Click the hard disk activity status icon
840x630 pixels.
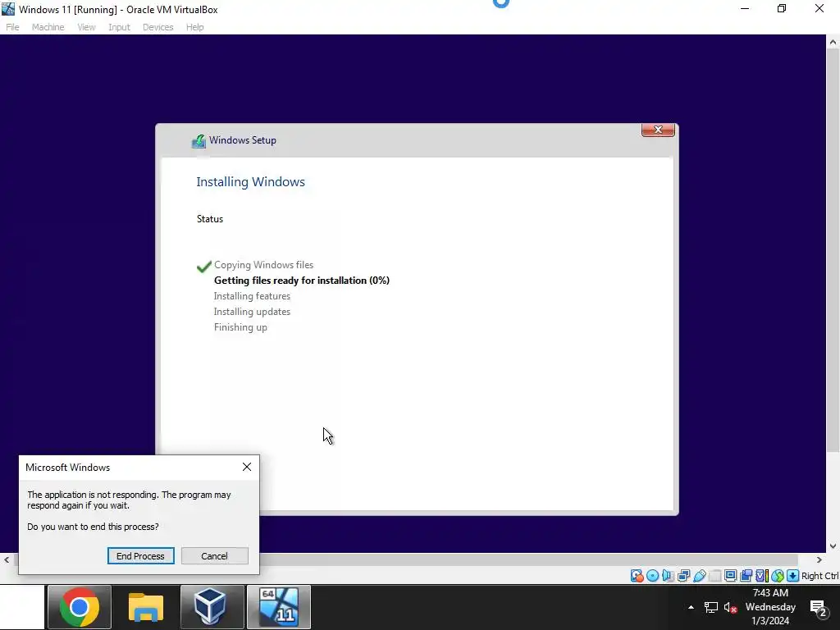[x=637, y=576]
